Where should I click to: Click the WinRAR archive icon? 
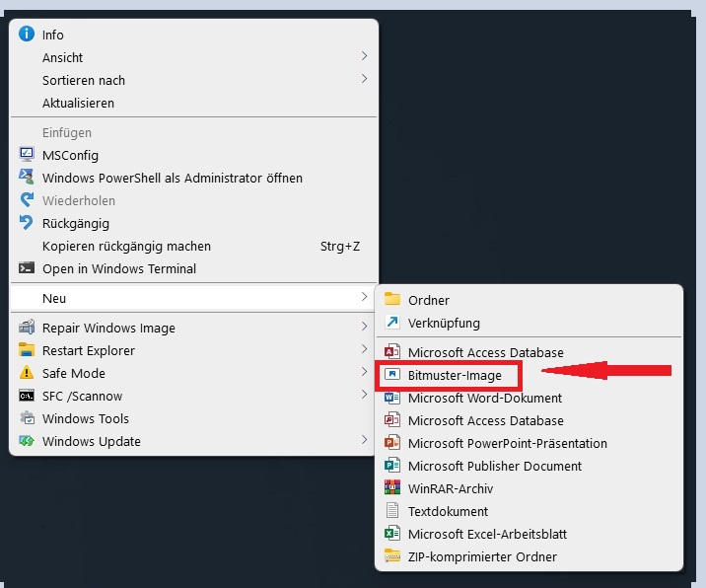392,487
